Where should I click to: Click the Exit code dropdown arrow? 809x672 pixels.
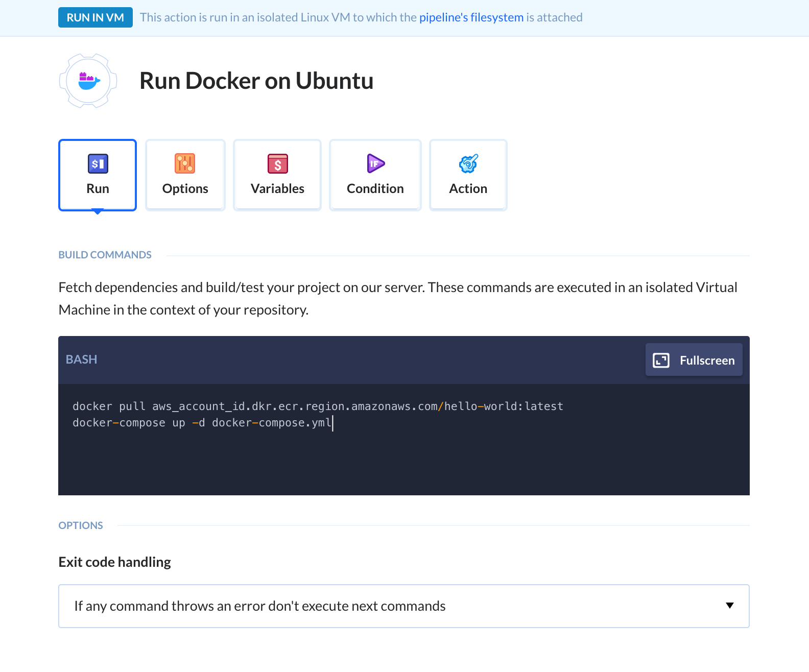[730, 606]
